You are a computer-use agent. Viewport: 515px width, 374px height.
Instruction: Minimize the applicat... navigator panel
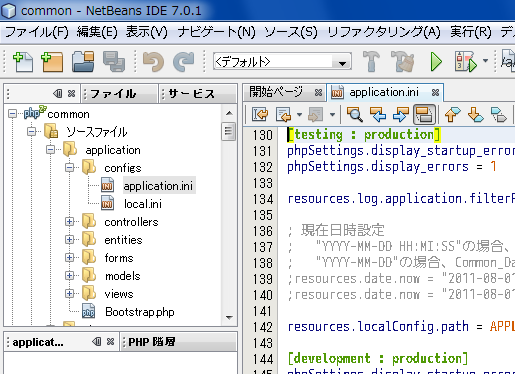coord(97,342)
